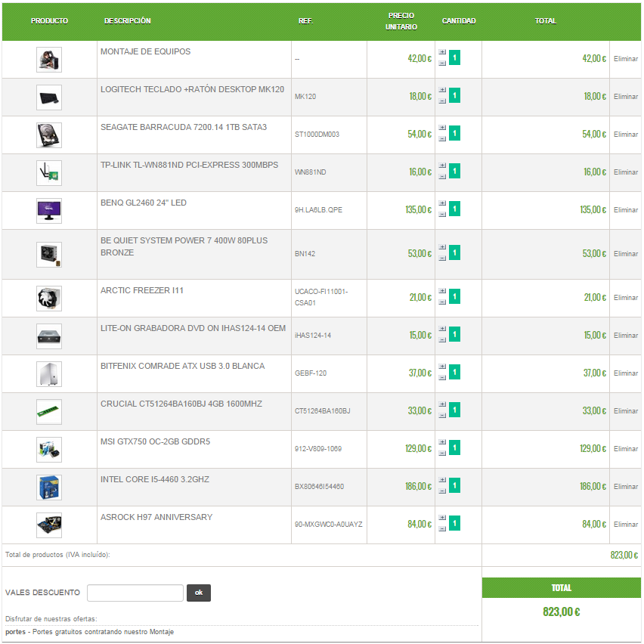644x644 pixels.
Task: Increase quantity of Seagate Barracuda 1TB
Action: [x=442, y=128]
